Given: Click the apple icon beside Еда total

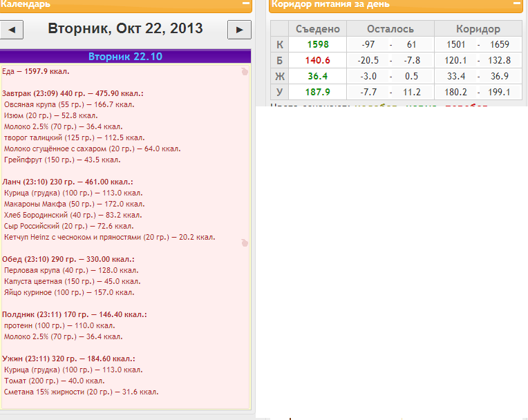Looking at the screenshot, I should click(245, 71).
